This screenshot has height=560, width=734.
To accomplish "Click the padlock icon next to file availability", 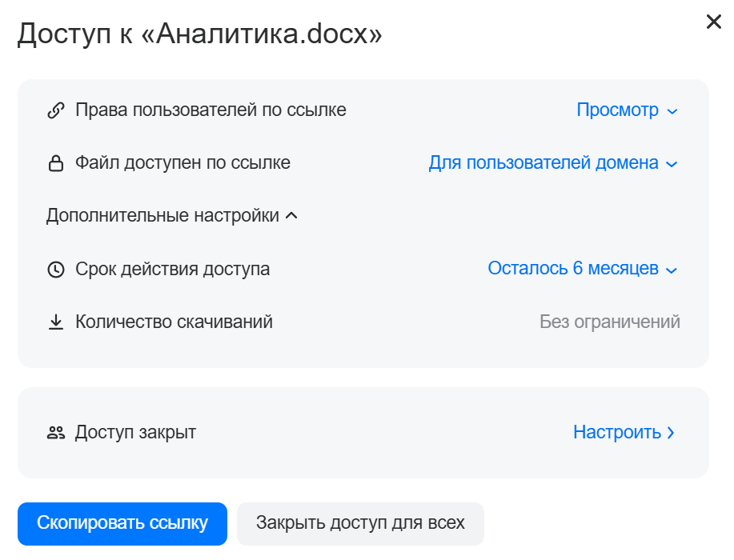I will click(55, 164).
